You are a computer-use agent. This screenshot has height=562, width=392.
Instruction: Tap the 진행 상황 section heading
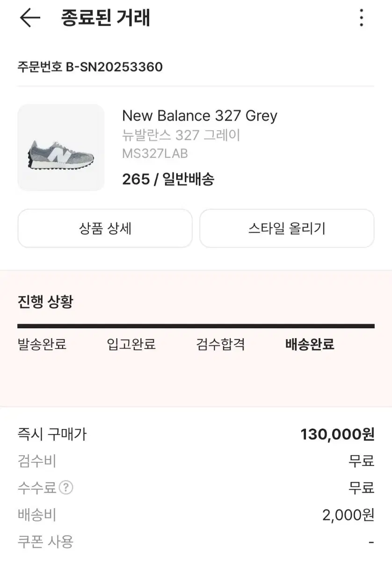click(x=45, y=302)
